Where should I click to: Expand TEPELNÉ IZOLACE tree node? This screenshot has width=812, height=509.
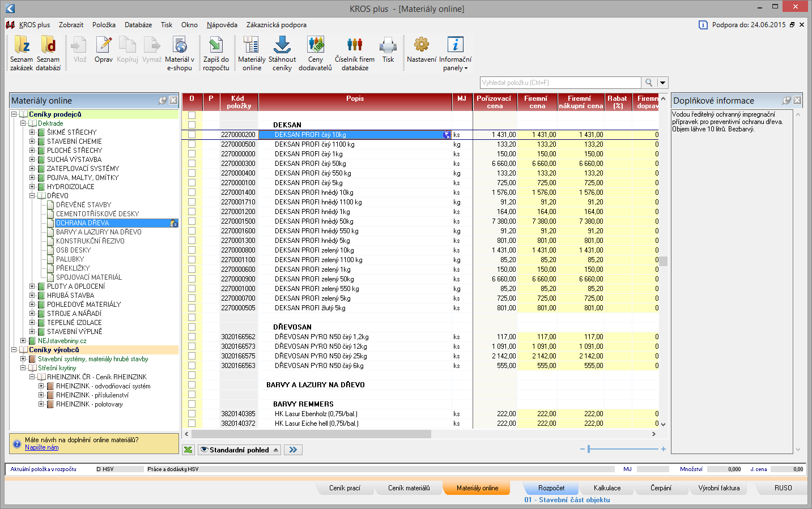pyautogui.click(x=32, y=323)
